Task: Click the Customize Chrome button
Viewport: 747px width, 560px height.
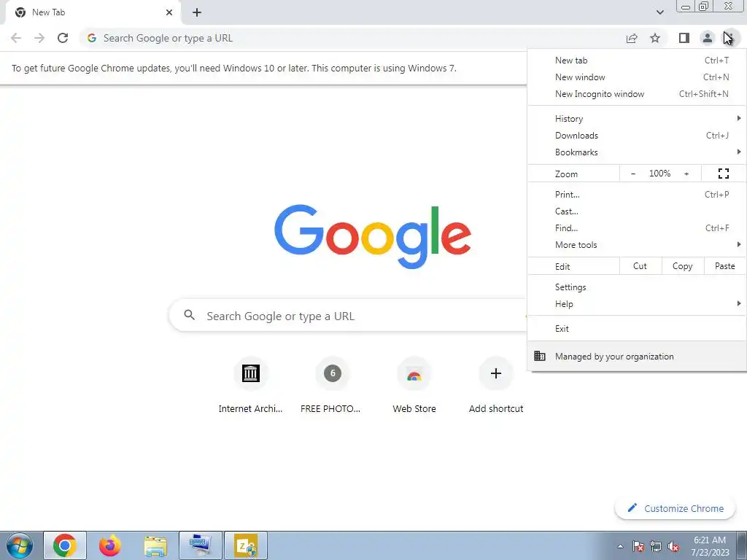Action: [x=675, y=508]
